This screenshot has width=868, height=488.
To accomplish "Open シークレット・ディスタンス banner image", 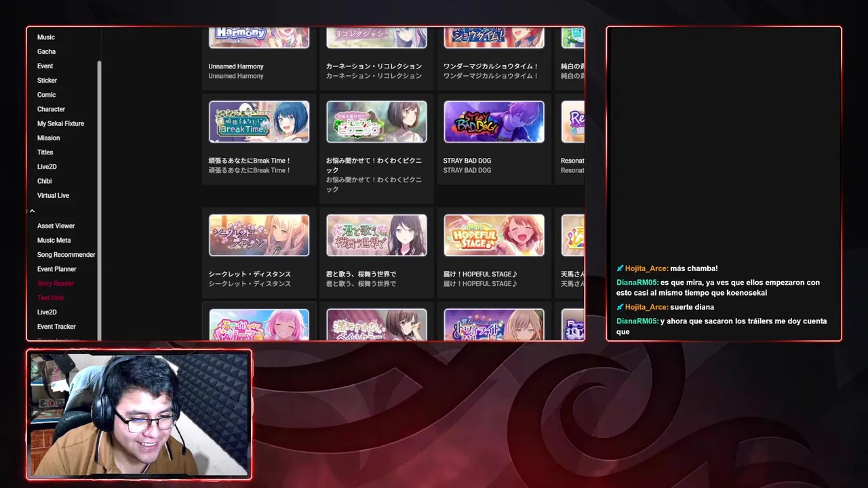I will tap(259, 235).
